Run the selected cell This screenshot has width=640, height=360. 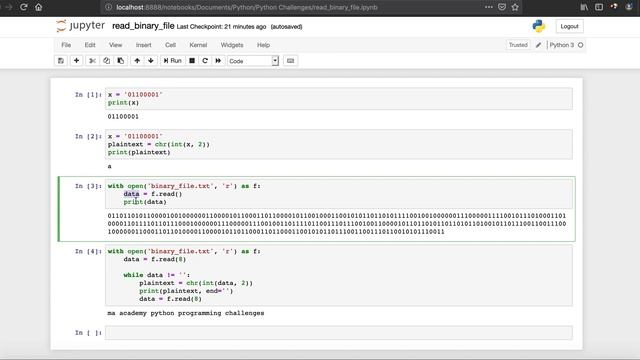point(173,61)
